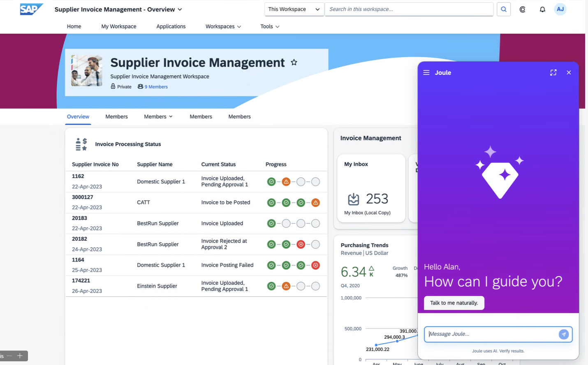Click the SAP logo

pos(31,9)
